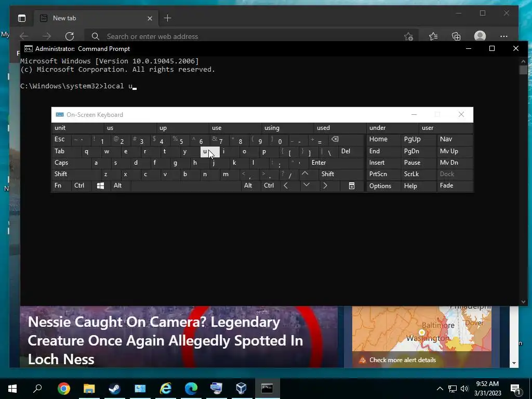Click the right arrow key on keyboard

coord(325,185)
